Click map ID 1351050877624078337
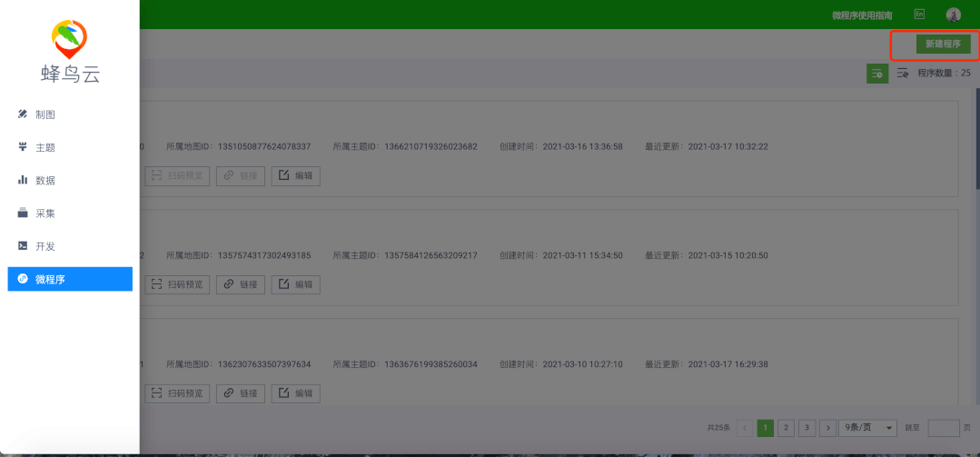This screenshot has width=980, height=457. 263,147
